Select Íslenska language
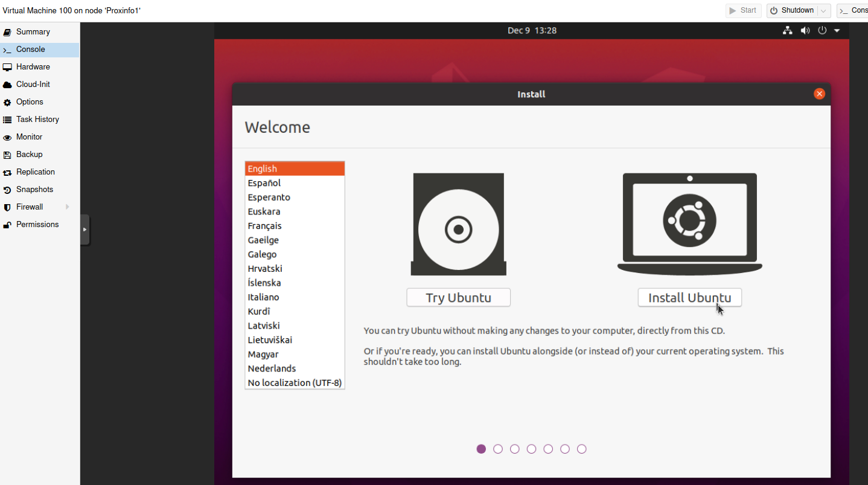This screenshot has width=868, height=485. [x=295, y=283]
